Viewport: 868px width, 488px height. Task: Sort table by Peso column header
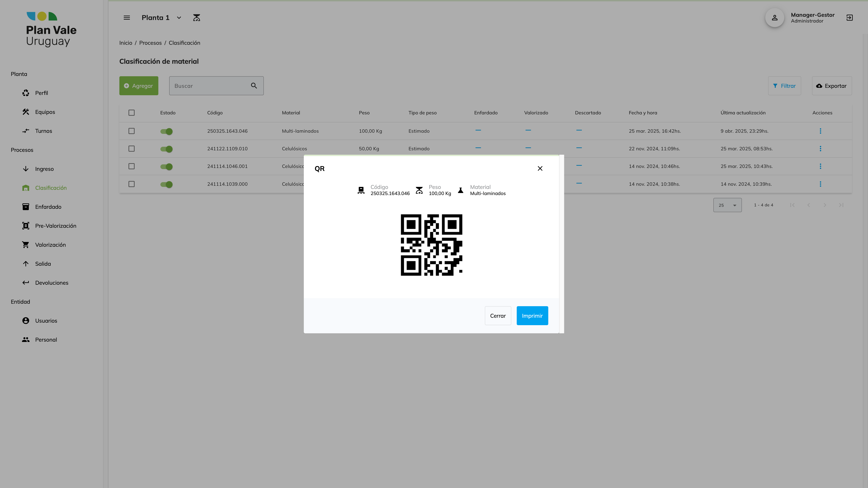364,113
